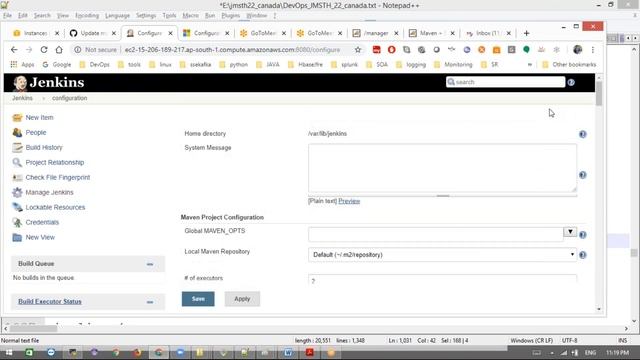Viewport: 640px width, 360px height.
Task: Click Global MAVEN_OPTS input field
Action: pos(436,234)
